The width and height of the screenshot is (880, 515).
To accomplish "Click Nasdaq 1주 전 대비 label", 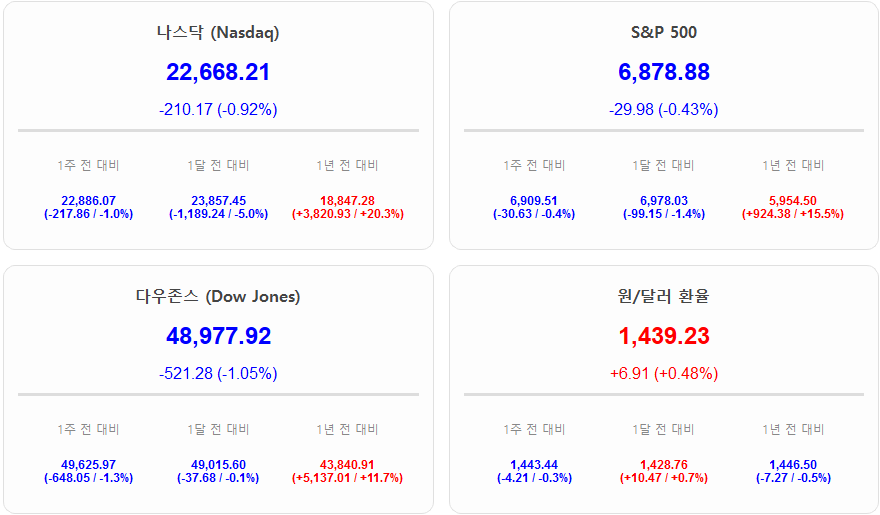I will (x=88, y=165).
